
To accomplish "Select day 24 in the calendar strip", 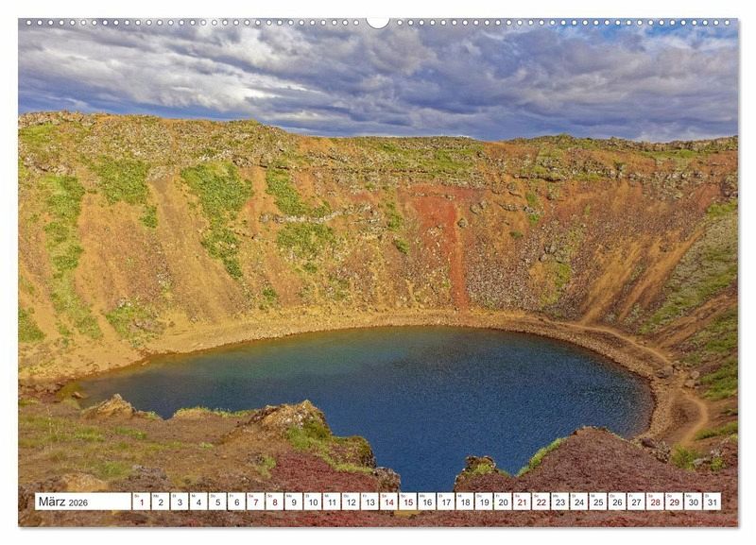I will coord(579,502).
